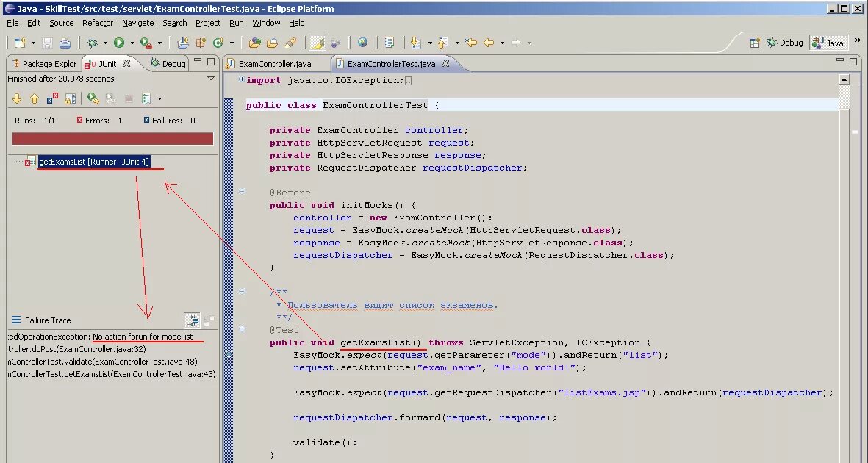Switch to the ExamController.java tab
This screenshot has height=463, width=868.
click(x=276, y=64)
